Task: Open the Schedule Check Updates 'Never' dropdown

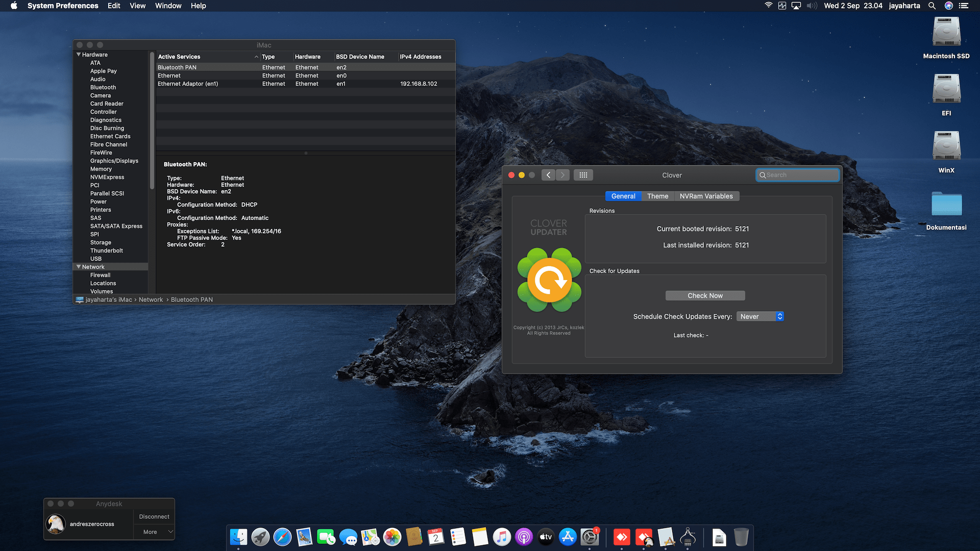Action: [x=760, y=316]
